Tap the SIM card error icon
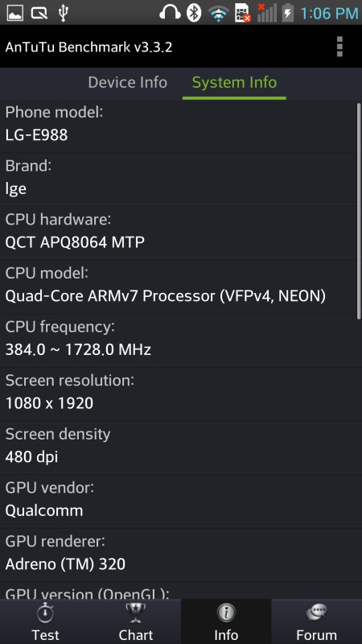 243,13
